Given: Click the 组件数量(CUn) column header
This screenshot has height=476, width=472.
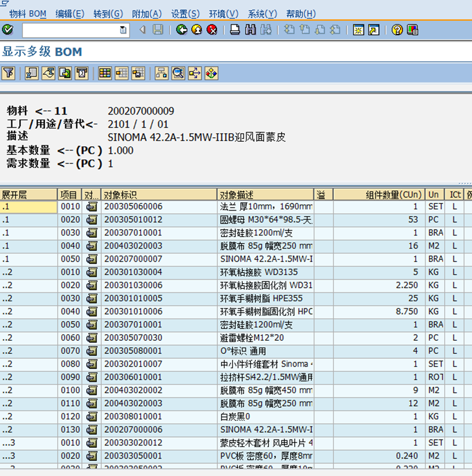Looking at the screenshot, I should (379, 195).
